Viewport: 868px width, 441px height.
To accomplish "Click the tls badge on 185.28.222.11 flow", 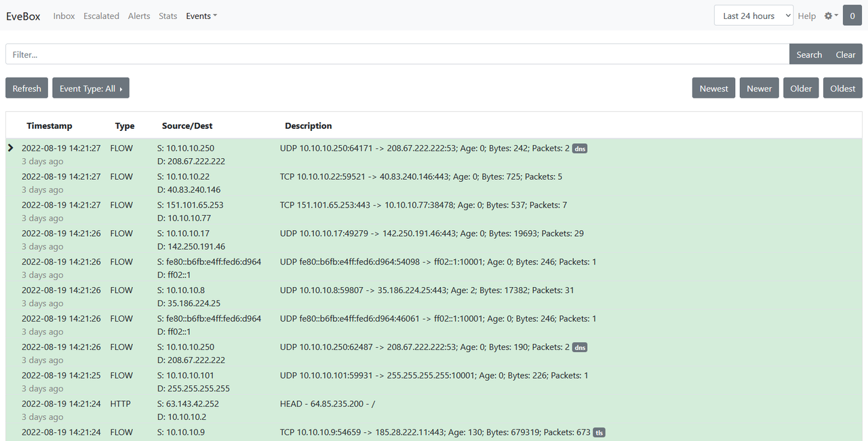I will click(x=599, y=433).
